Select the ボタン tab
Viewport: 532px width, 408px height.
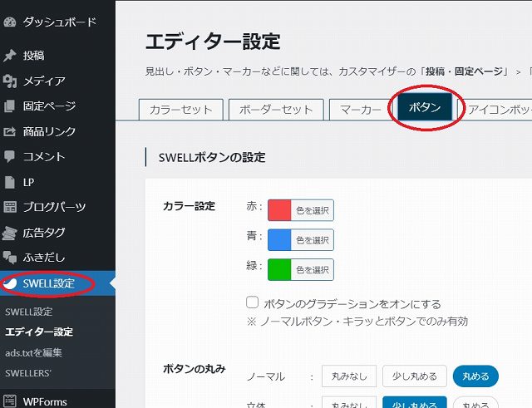tap(425, 107)
